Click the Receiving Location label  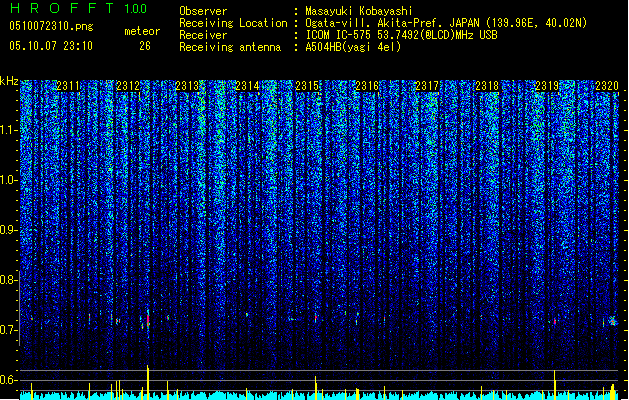(233, 23)
